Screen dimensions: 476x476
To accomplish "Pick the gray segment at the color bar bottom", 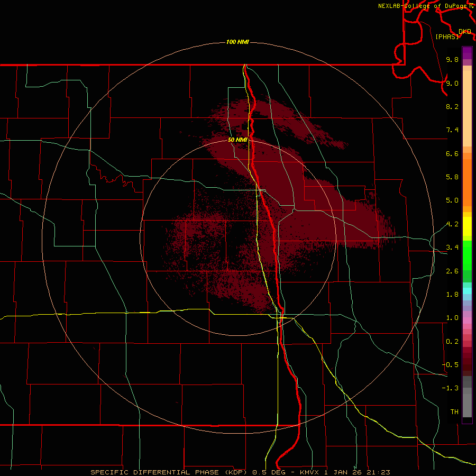I will point(467,404).
